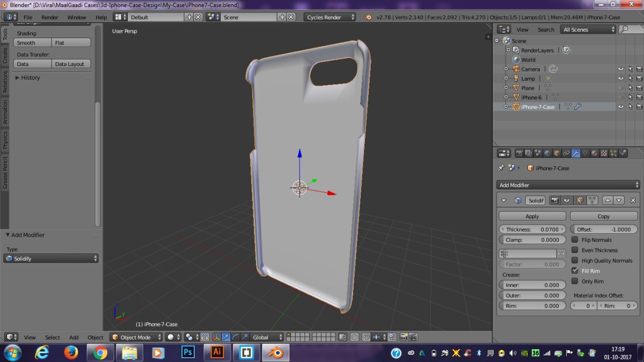644x362 pixels.
Task: Open the File menu
Action: tap(28, 17)
